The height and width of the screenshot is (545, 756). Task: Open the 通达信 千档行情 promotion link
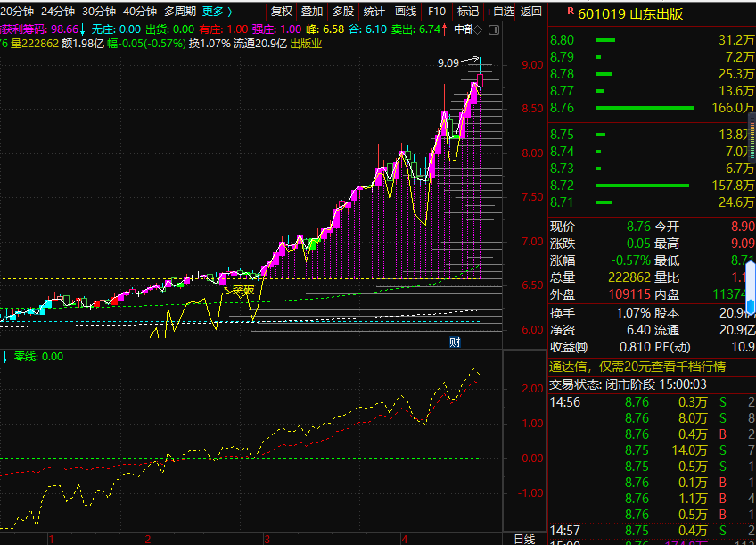tap(637, 367)
